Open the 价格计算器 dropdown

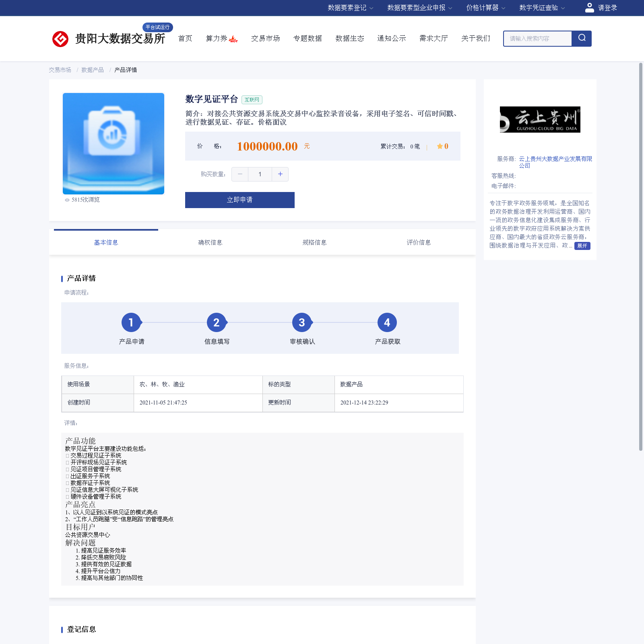(x=486, y=8)
